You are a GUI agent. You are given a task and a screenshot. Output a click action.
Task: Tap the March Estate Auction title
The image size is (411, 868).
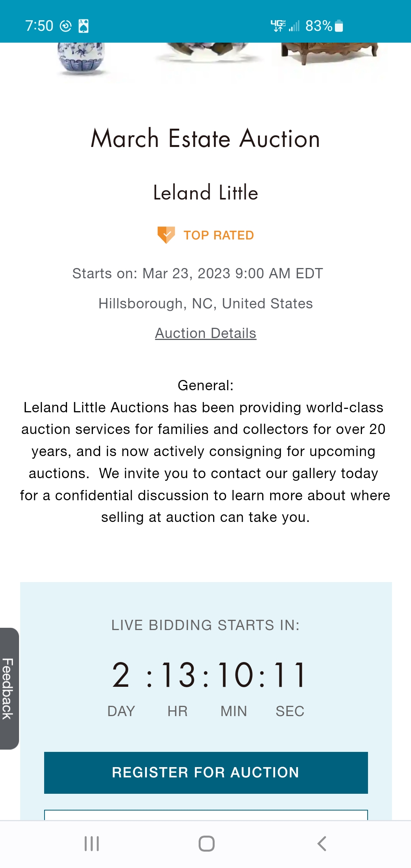(x=205, y=139)
